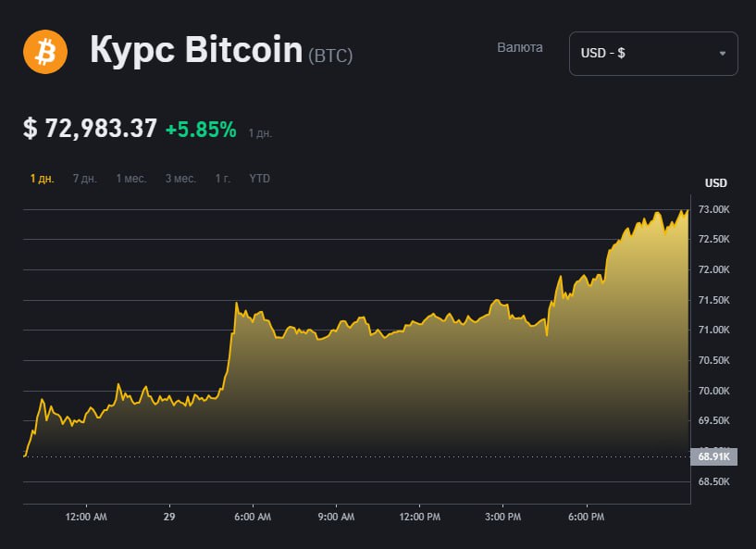Click the green +5.85% change indicator
Image resolution: width=756 pixels, height=549 pixels.
pyautogui.click(x=201, y=130)
